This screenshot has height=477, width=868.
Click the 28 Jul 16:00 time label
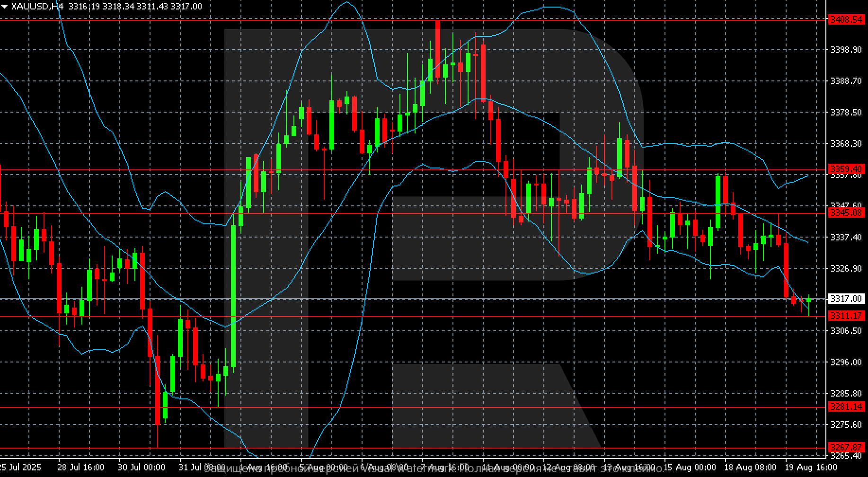[81, 468]
